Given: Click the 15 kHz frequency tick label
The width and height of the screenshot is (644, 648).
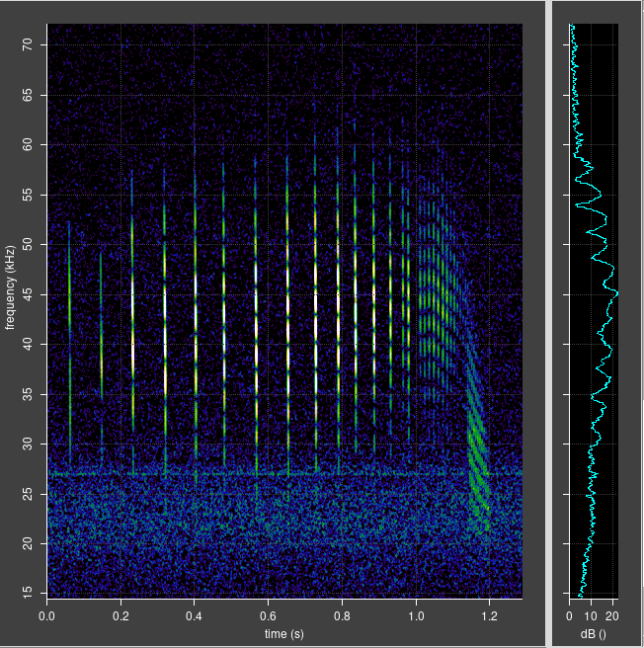Looking at the screenshot, I should point(29,592).
